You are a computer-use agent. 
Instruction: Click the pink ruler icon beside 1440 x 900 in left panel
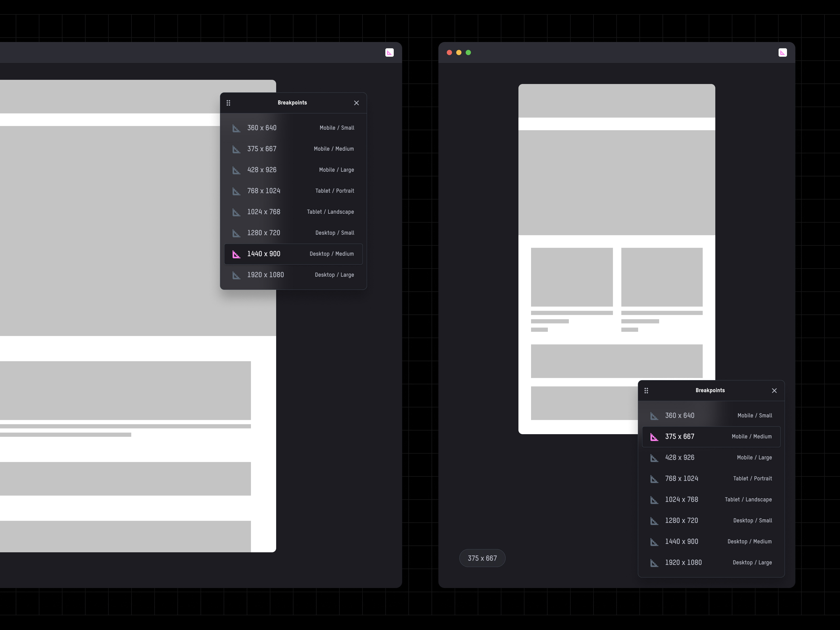click(236, 254)
